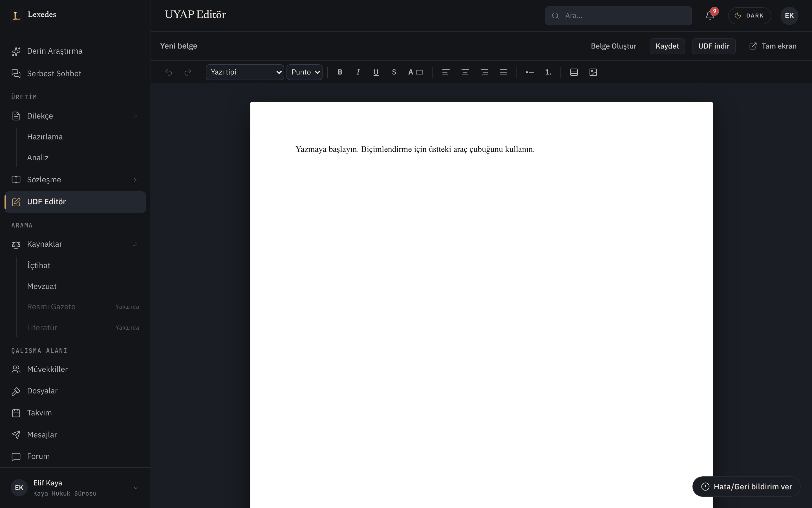Click the undo arrow icon
This screenshot has width=812, height=508.
(x=168, y=72)
